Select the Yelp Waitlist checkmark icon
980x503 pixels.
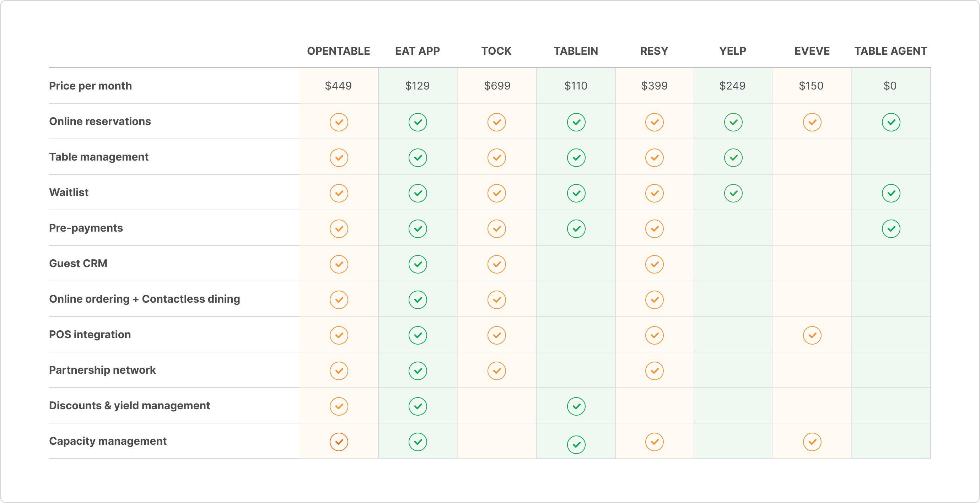pos(733,193)
